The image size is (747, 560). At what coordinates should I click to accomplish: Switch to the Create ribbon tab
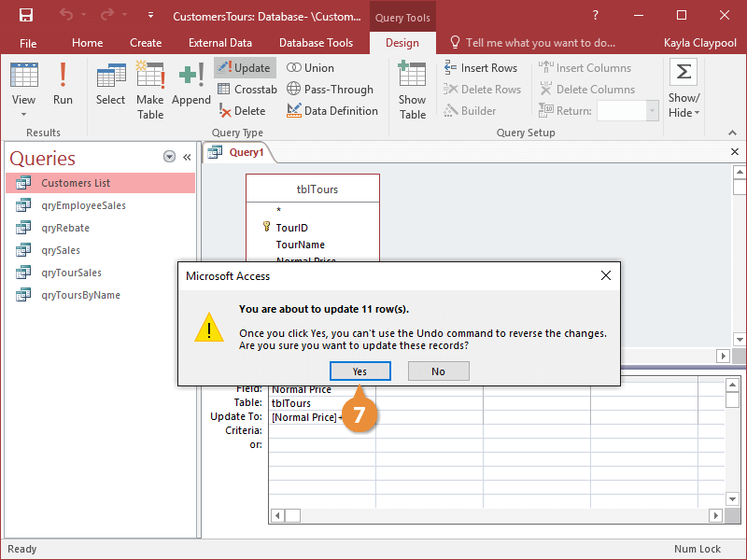[146, 43]
